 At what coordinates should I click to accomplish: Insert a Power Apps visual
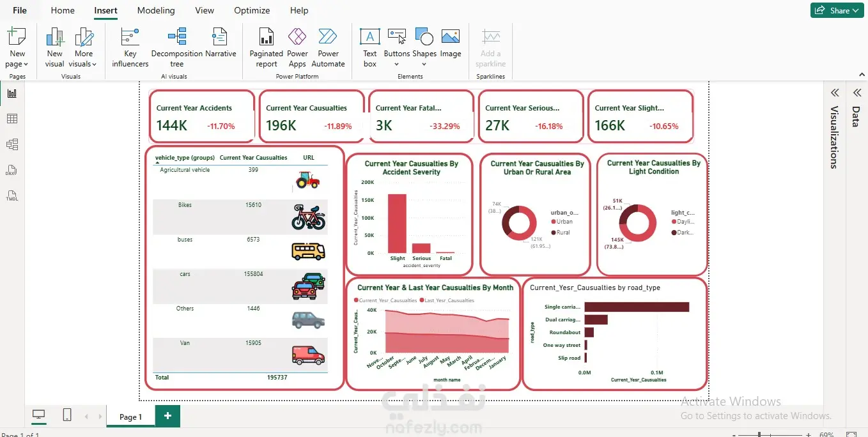297,47
